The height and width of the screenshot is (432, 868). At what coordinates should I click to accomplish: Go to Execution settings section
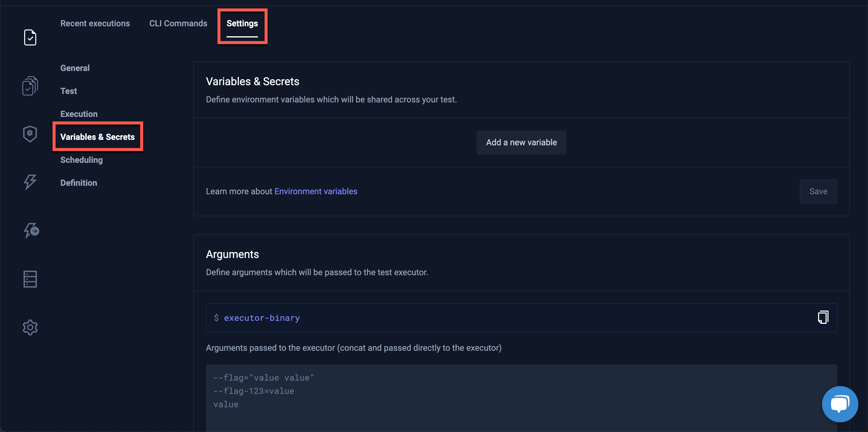[79, 114]
